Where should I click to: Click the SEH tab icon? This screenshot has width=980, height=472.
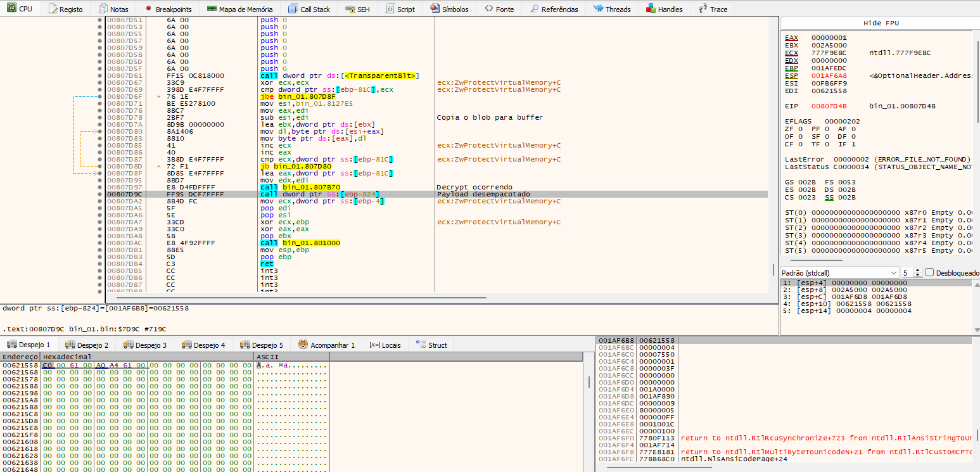pyautogui.click(x=350, y=10)
